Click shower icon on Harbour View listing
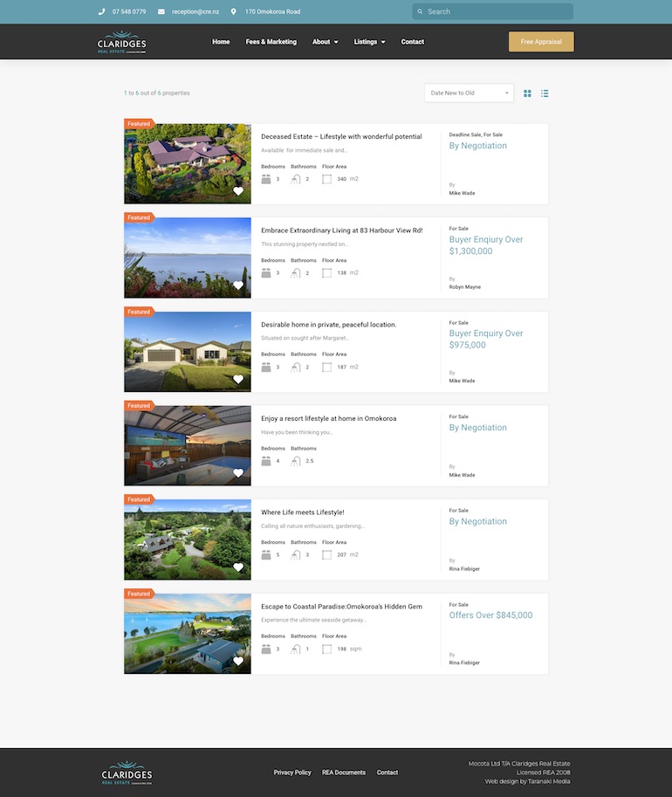 [295, 273]
